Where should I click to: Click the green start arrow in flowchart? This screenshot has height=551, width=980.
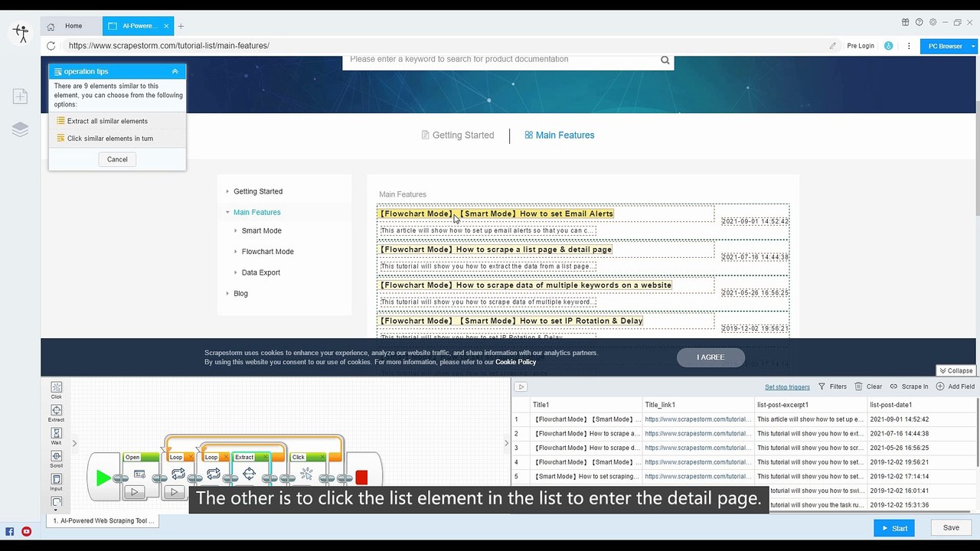pos(103,478)
